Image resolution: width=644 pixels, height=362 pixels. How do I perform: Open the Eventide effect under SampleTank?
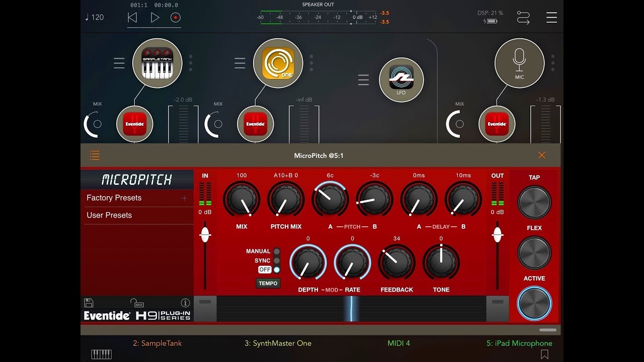point(135,124)
